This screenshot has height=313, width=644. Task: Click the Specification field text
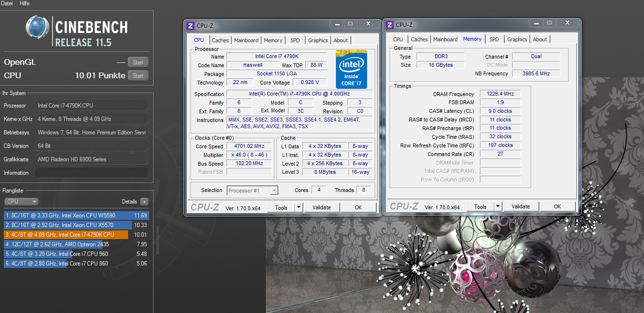(x=299, y=94)
